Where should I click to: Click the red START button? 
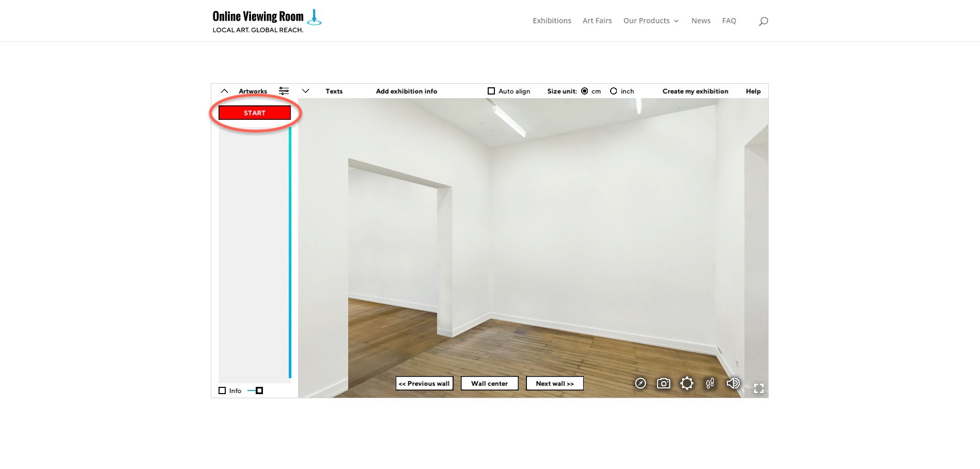point(255,113)
